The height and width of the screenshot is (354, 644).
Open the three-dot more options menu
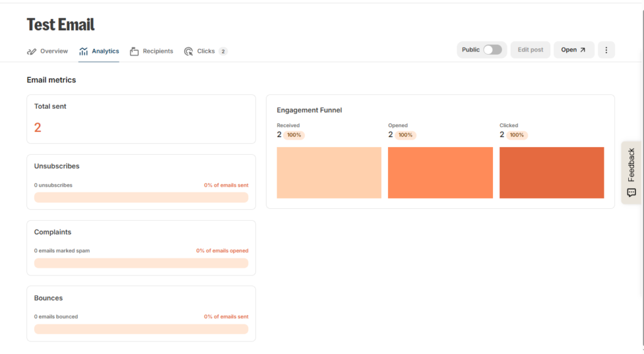click(606, 50)
